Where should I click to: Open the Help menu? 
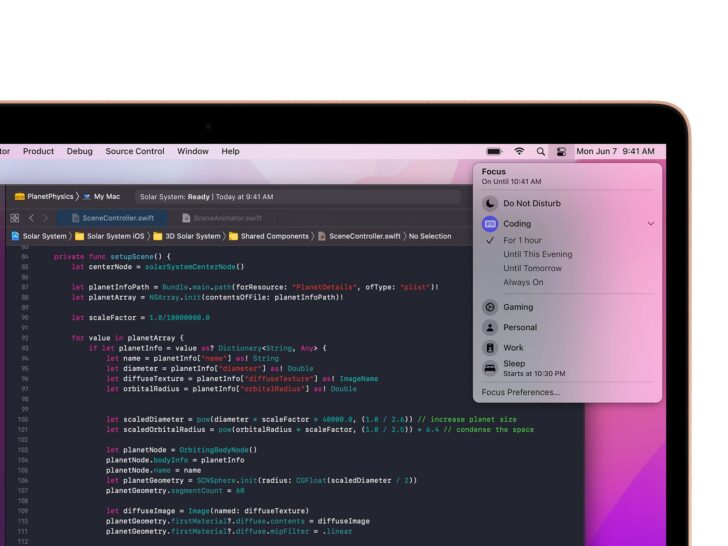click(x=230, y=151)
